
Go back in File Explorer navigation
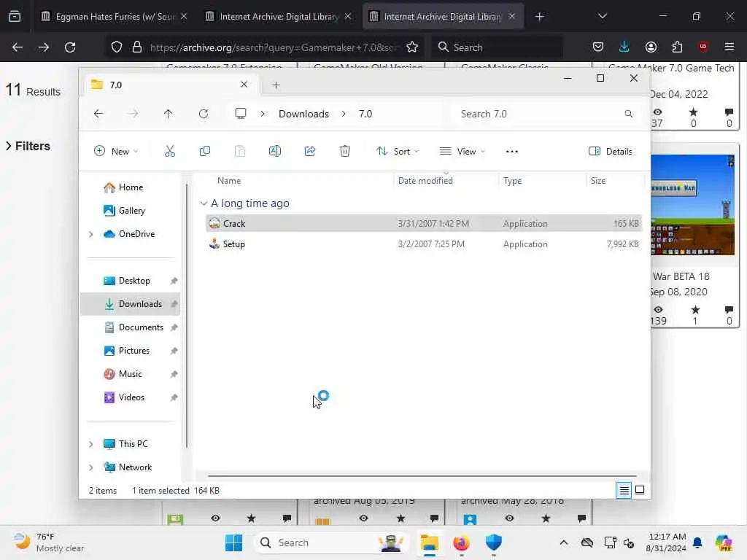point(98,114)
